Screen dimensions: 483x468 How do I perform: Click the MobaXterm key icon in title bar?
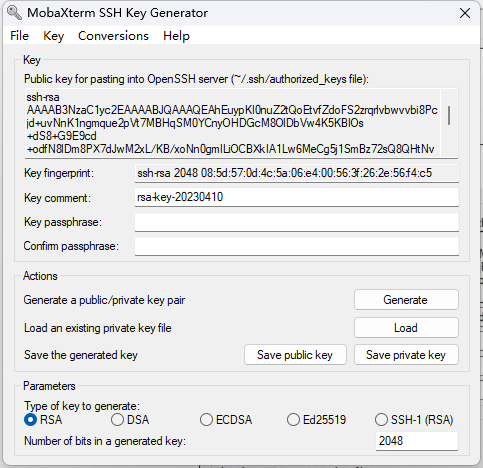pyautogui.click(x=14, y=13)
